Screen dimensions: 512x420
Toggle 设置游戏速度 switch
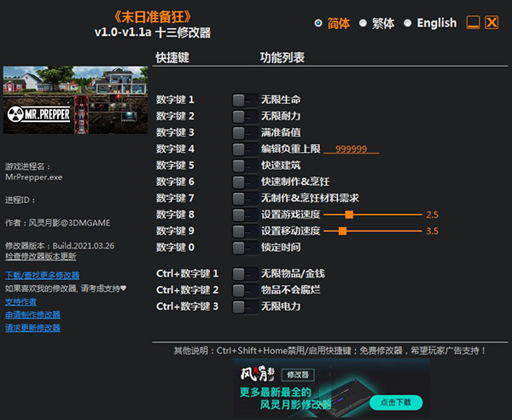(x=245, y=215)
